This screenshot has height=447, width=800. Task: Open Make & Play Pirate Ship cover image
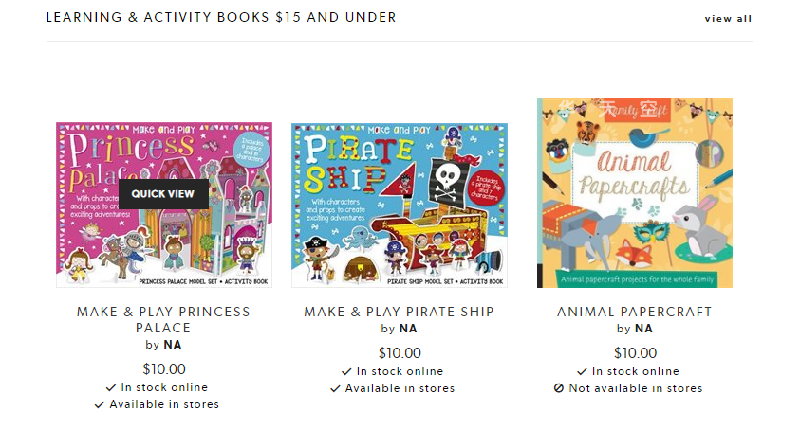tap(399, 205)
